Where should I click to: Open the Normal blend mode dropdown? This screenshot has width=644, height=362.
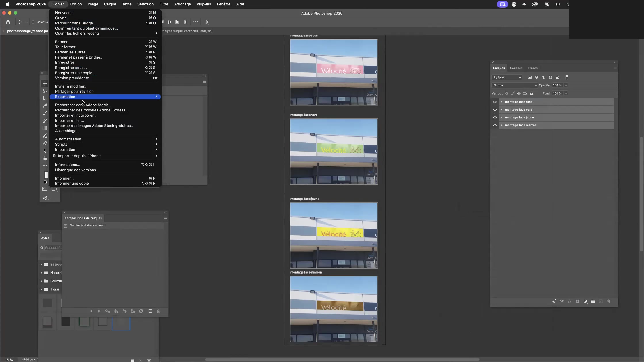coord(514,85)
